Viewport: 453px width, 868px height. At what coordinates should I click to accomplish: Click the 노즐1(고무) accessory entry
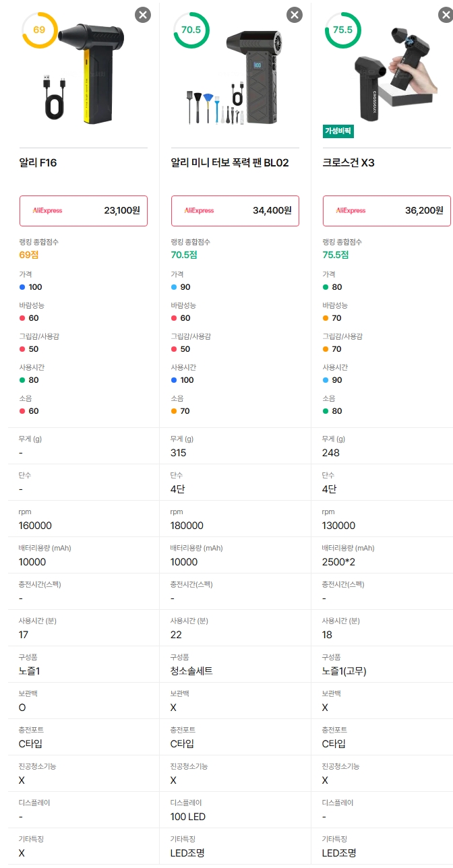coord(344,671)
